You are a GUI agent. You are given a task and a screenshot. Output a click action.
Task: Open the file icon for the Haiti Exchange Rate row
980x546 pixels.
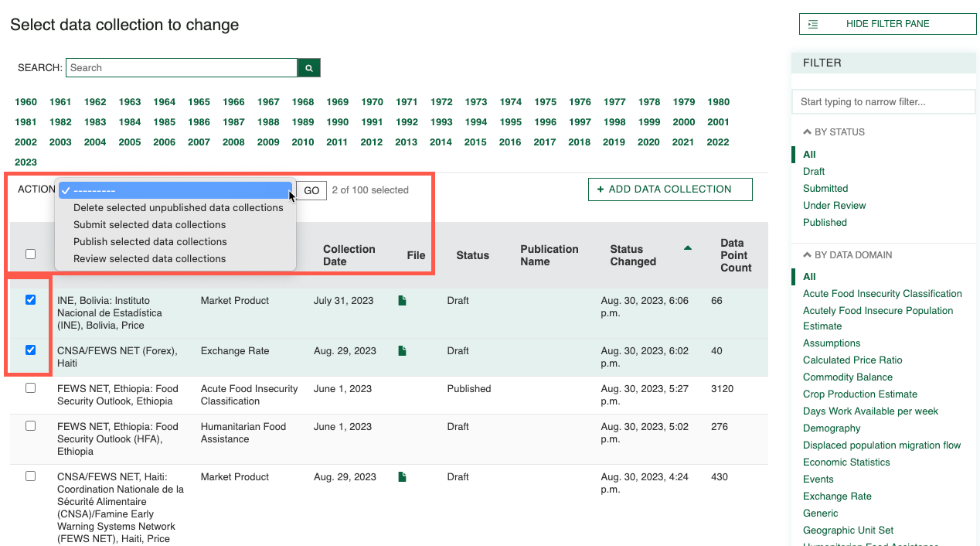401,350
